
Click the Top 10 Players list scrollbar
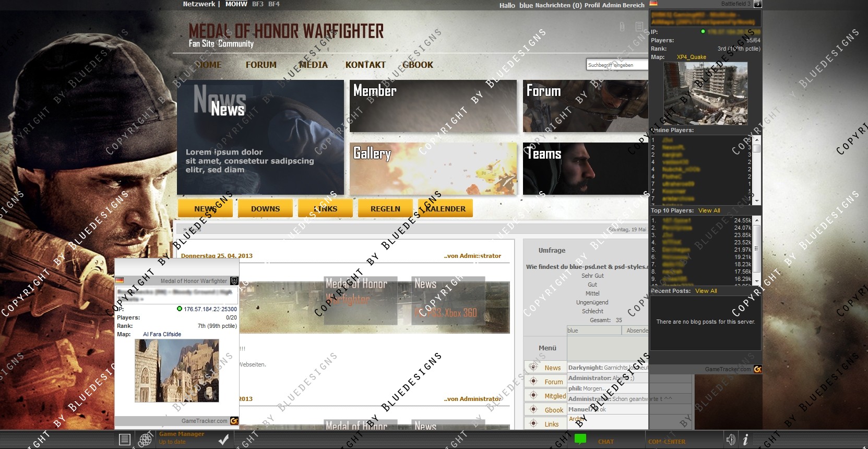click(x=756, y=251)
